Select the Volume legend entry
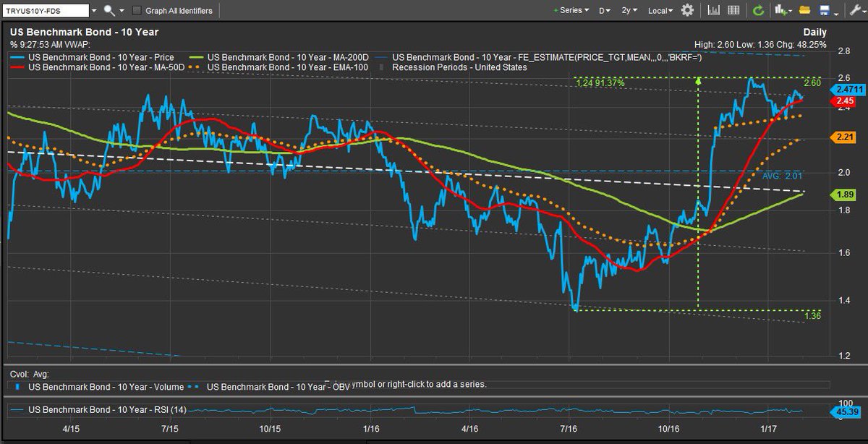Viewport: 868px width, 444px height. 106,387
